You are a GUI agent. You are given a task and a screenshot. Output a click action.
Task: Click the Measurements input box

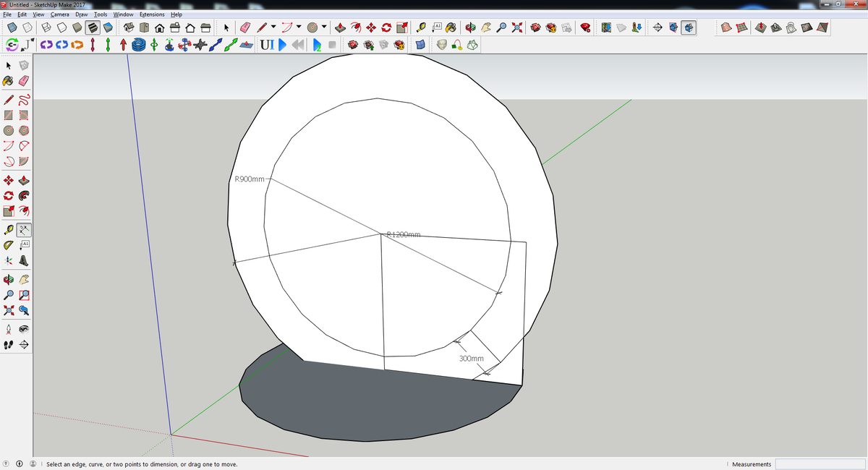[x=820, y=463]
